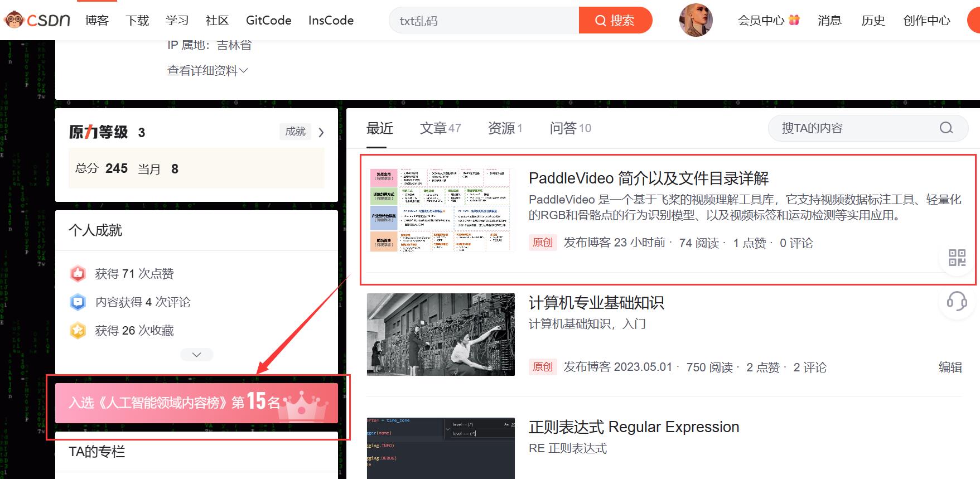This screenshot has height=479, width=980.
Task: Click the RE 正则表达式 description
Action: (567, 448)
